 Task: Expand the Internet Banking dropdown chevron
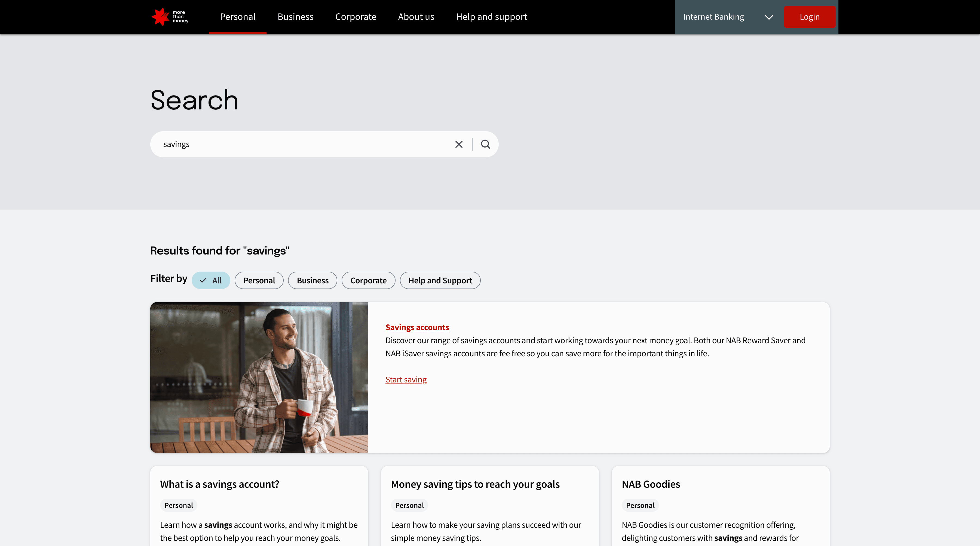pyautogui.click(x=769, y=17)
